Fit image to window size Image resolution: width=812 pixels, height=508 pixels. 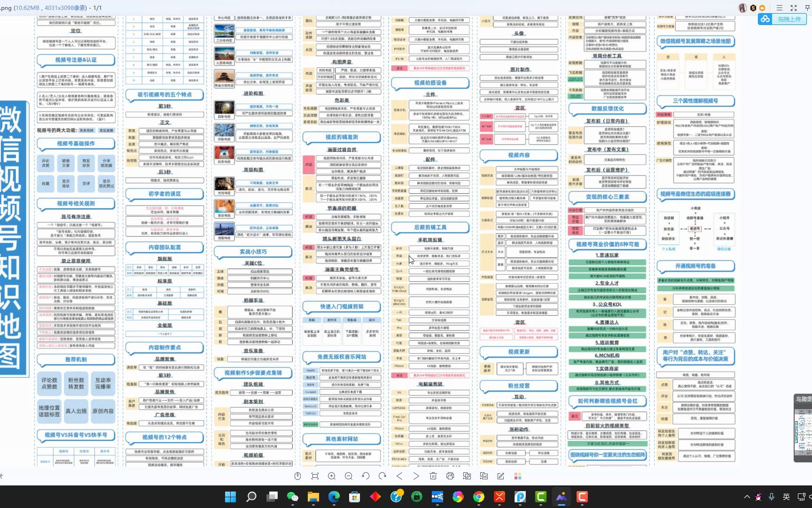pos(315,476)
